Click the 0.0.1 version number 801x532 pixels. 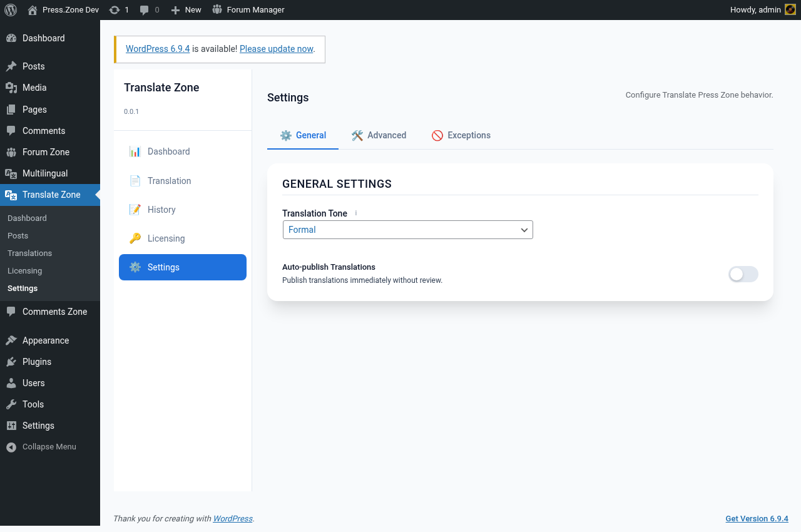click(131, 111)
